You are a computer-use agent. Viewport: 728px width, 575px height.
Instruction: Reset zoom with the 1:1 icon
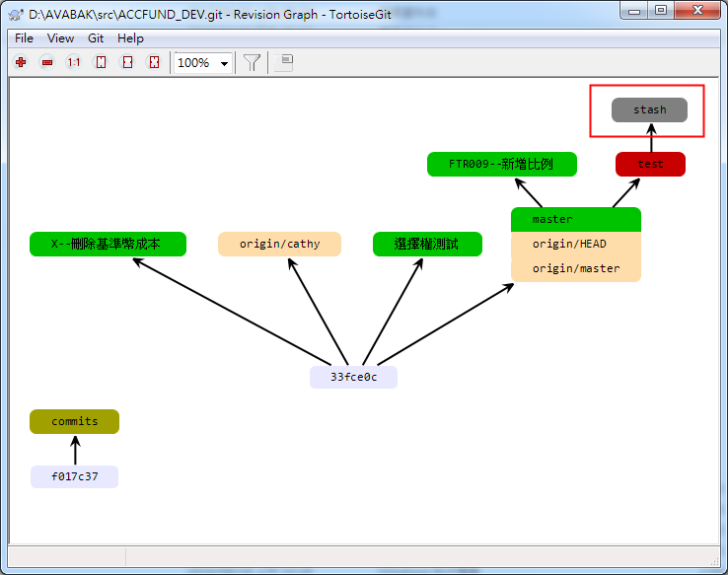click(73, 62)
